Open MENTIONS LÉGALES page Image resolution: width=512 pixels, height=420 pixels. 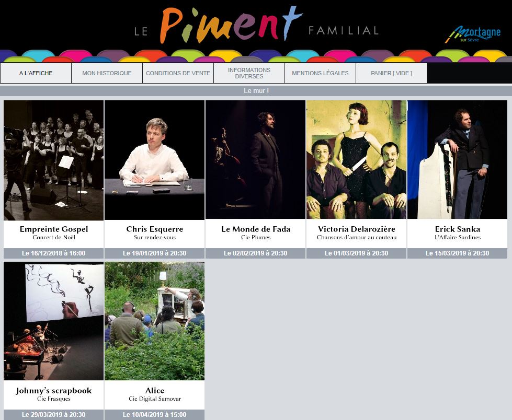[x=320, y=73]
